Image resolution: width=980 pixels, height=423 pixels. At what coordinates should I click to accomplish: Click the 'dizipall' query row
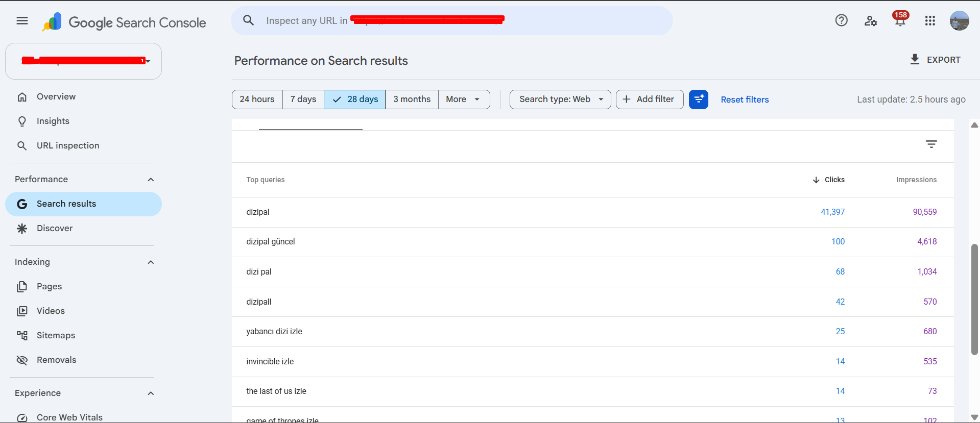592,302
